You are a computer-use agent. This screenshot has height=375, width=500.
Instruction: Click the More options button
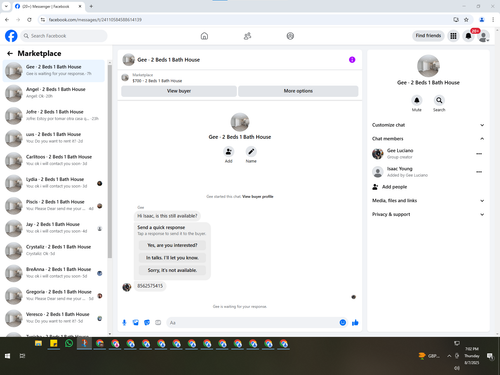[298, 91]
